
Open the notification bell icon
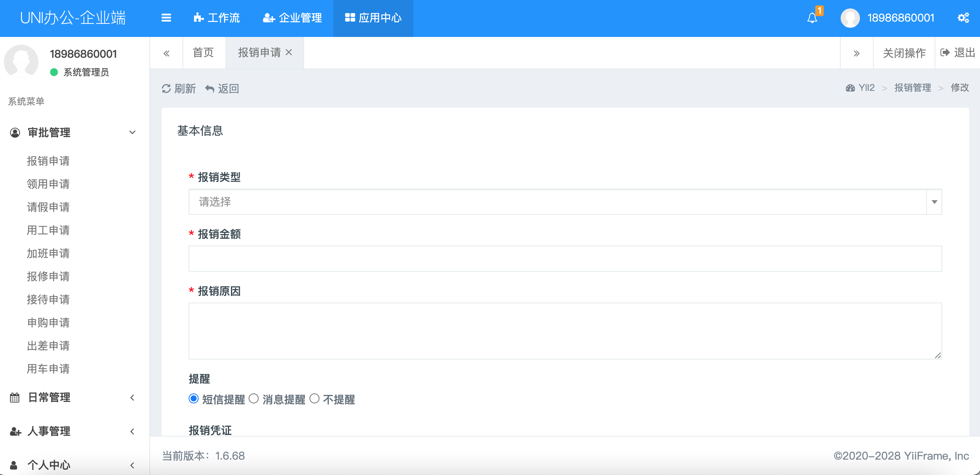(x=812, y=18)
